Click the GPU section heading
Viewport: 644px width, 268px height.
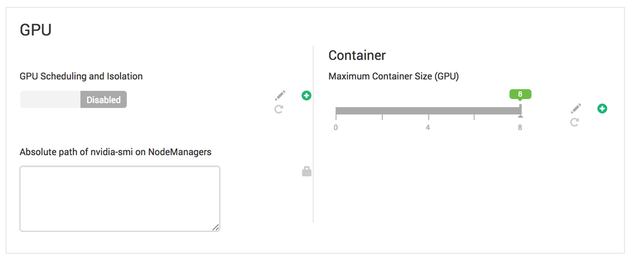point(36,30)
